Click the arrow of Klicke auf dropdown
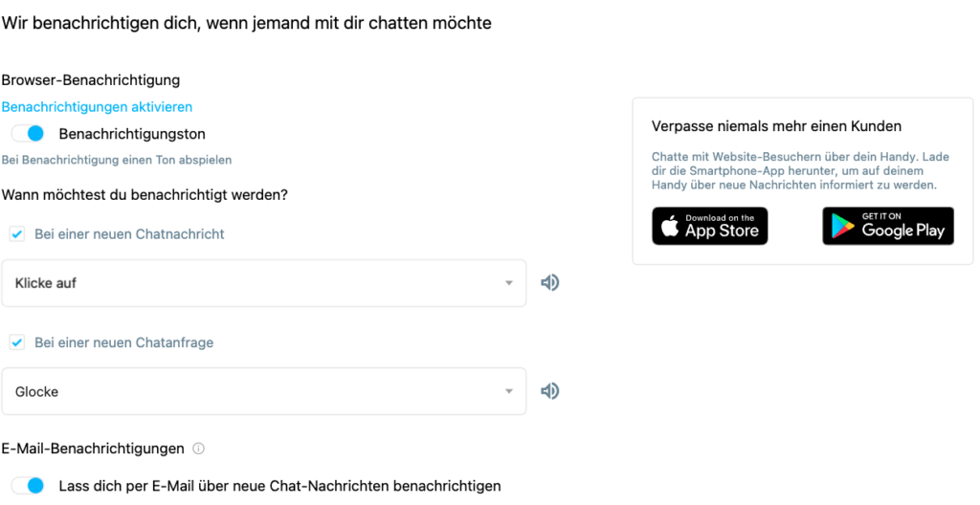The image size is (980, 505). pos(509,283)
